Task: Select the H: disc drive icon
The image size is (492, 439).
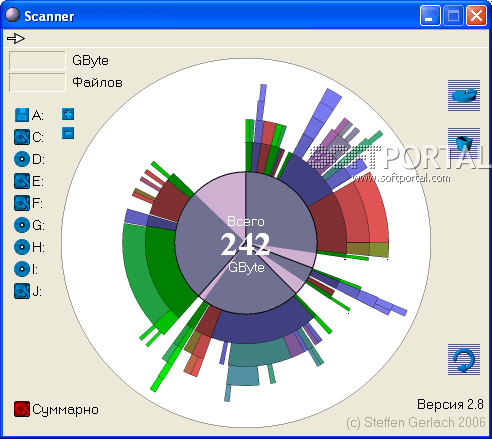Action: pos(22,247)
